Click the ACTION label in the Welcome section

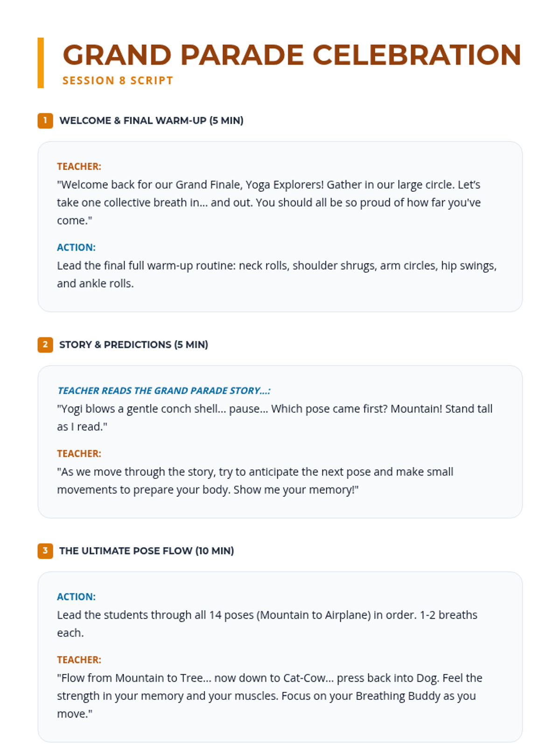pos(76,247)
